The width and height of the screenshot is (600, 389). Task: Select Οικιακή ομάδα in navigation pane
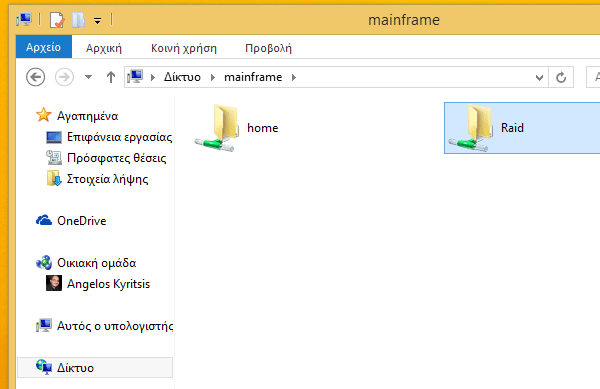click(96, 263)
